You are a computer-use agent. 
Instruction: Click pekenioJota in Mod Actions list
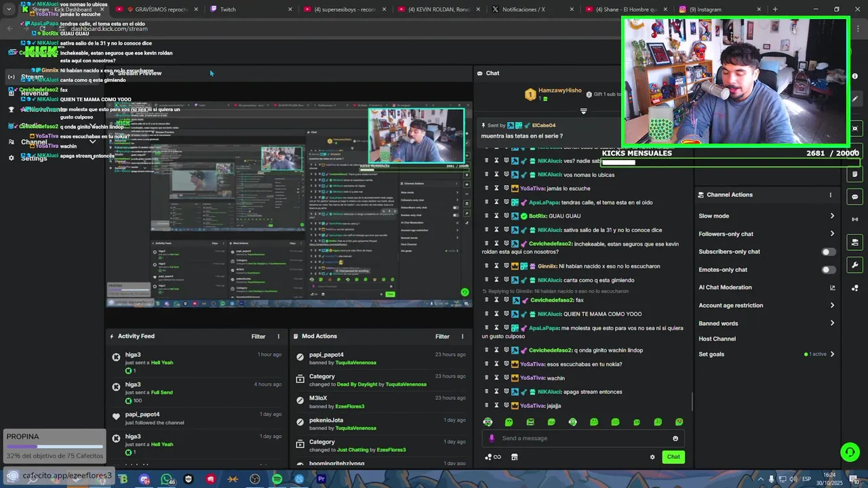click(326, 420)
